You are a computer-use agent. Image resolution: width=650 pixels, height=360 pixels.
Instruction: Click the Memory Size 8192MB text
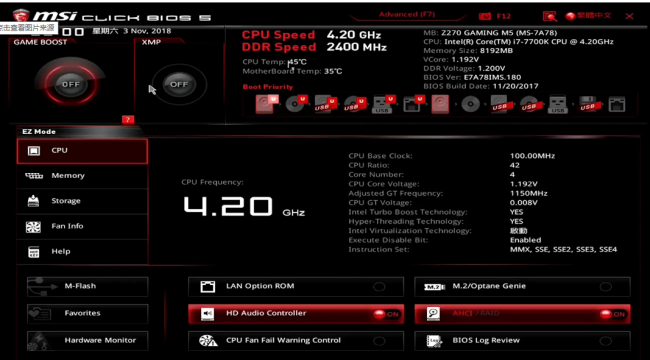coord(468,51)
